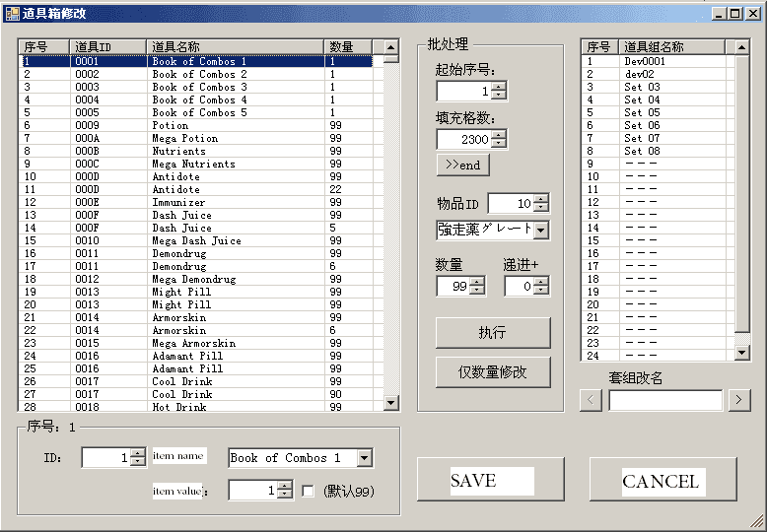Viewport: 767px width, 532px height.
Task: Select the Immunizer row
Action: pyautogui.click(x=195, y=202)
